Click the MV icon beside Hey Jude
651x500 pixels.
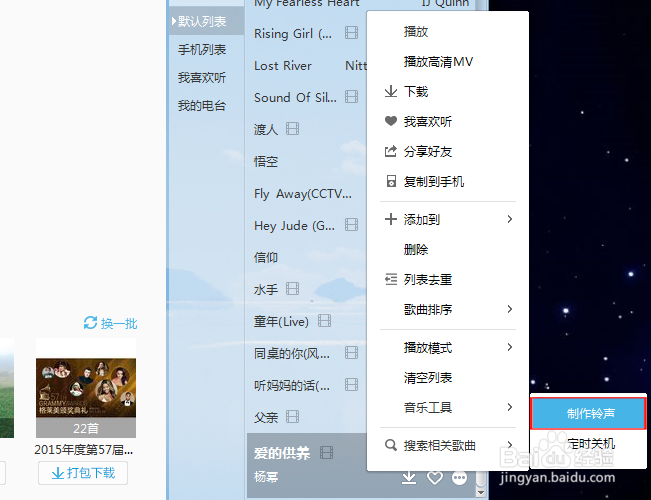pos(351,225)
